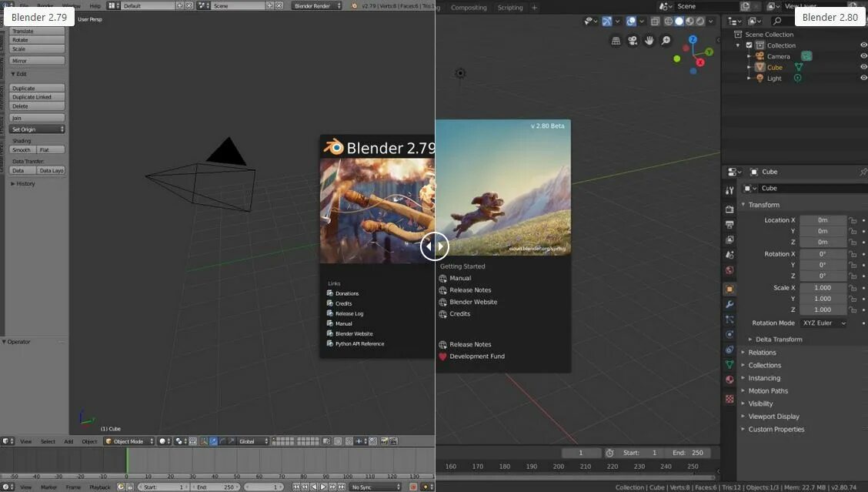Screen dimensions: 868x492
Task: Open the Global orientation dropdown in 2.79
Action: click(x=253, y=442)
